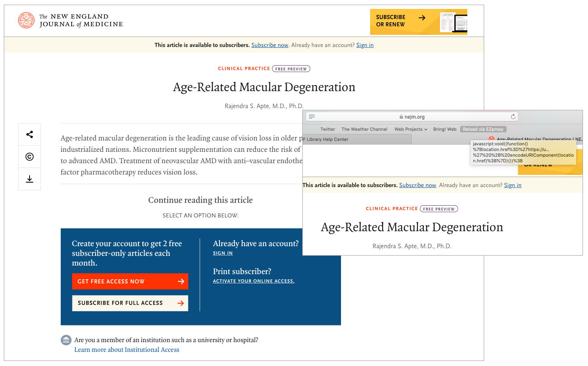588x366 pixels.
Task: Click the Subscribe or Renew banner thumbnail
Action: click(454, 22)
